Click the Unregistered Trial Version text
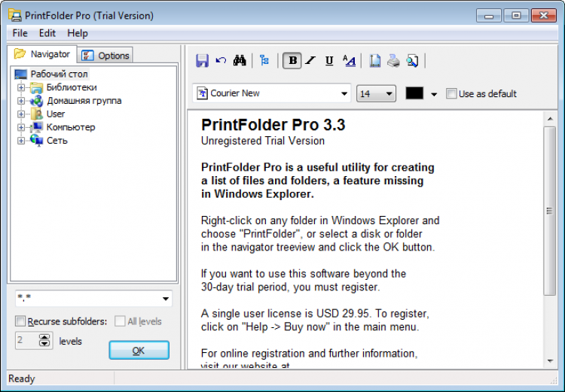This screenshot has height=392, width=565. click(x=263, y=141)
